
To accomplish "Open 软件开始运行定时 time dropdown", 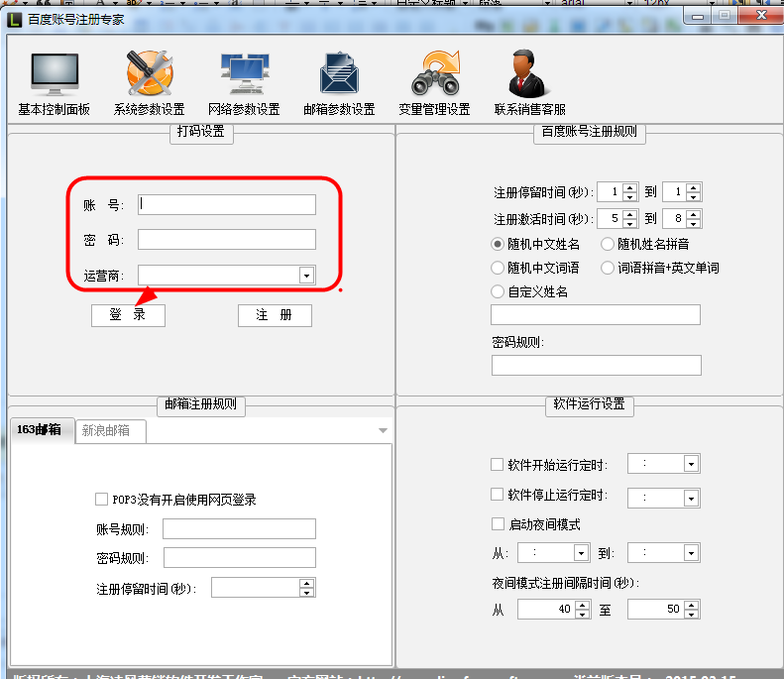I will [x=691, y=464].
